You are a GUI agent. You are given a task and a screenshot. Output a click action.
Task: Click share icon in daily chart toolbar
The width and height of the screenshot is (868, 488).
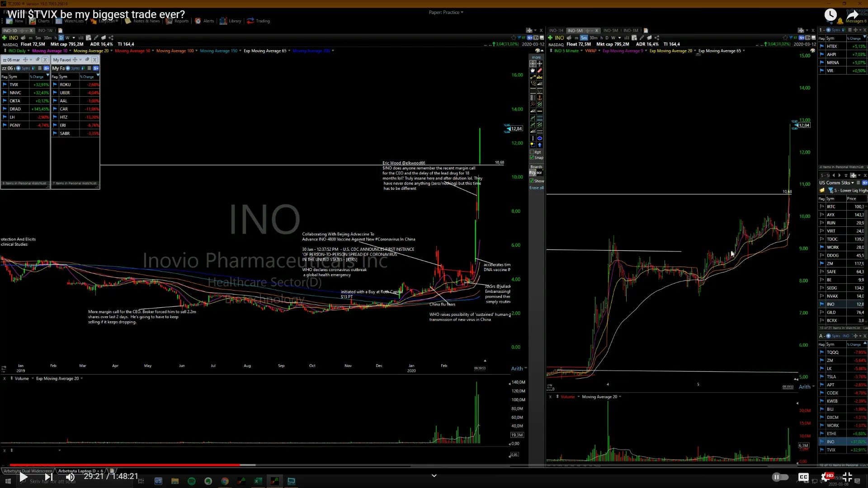click(111, 38)
